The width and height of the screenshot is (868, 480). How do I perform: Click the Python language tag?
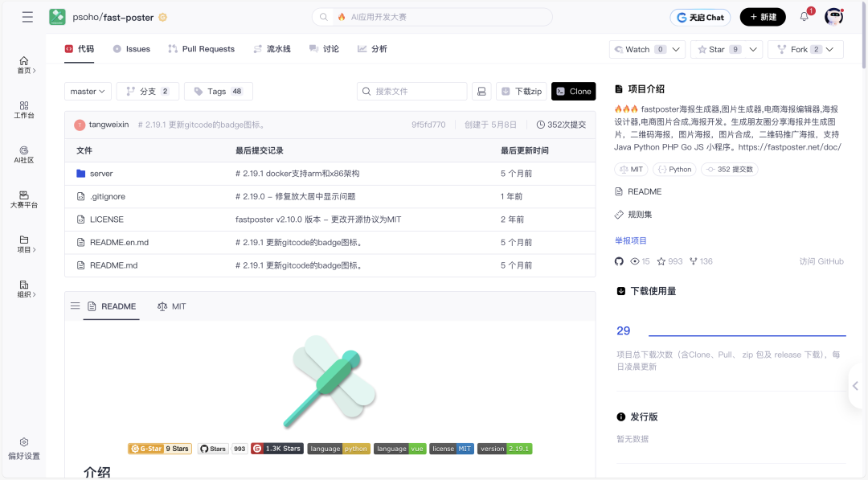(675, 170)
